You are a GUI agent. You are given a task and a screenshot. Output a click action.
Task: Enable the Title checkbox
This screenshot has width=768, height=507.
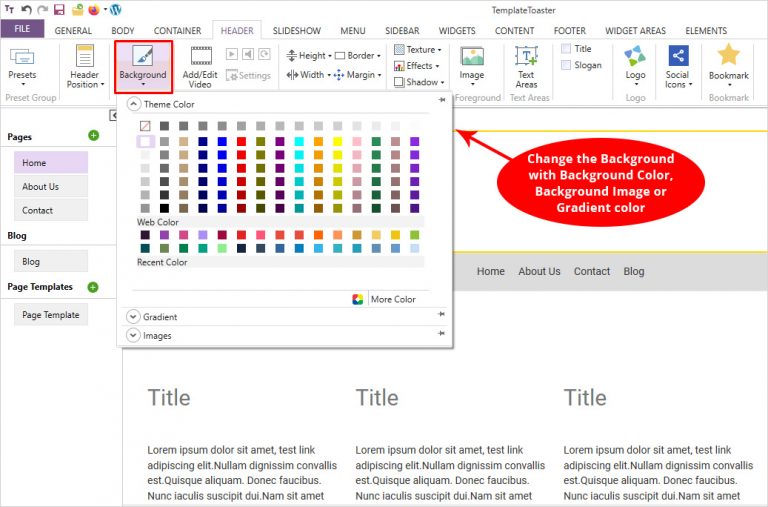567,48
